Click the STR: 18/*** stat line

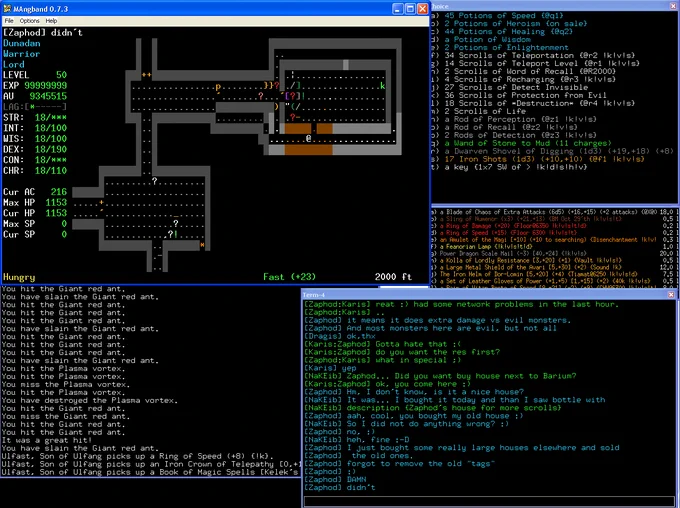[35, 118]
